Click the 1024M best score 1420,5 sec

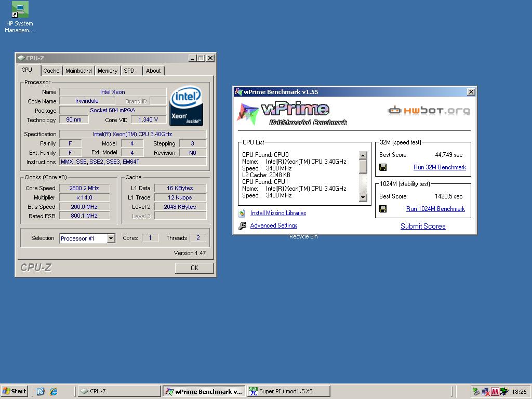coord(448,196)
